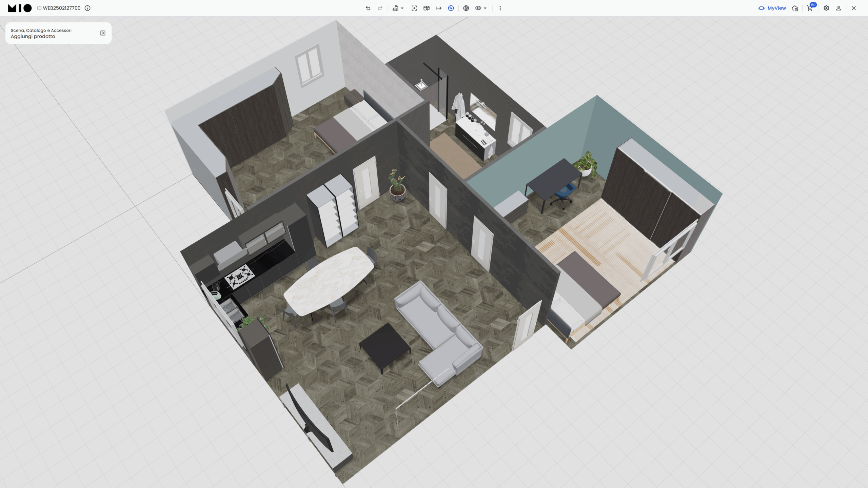Click the info icon next to project ID
868x488 pixels.
[x=87, y=8]
